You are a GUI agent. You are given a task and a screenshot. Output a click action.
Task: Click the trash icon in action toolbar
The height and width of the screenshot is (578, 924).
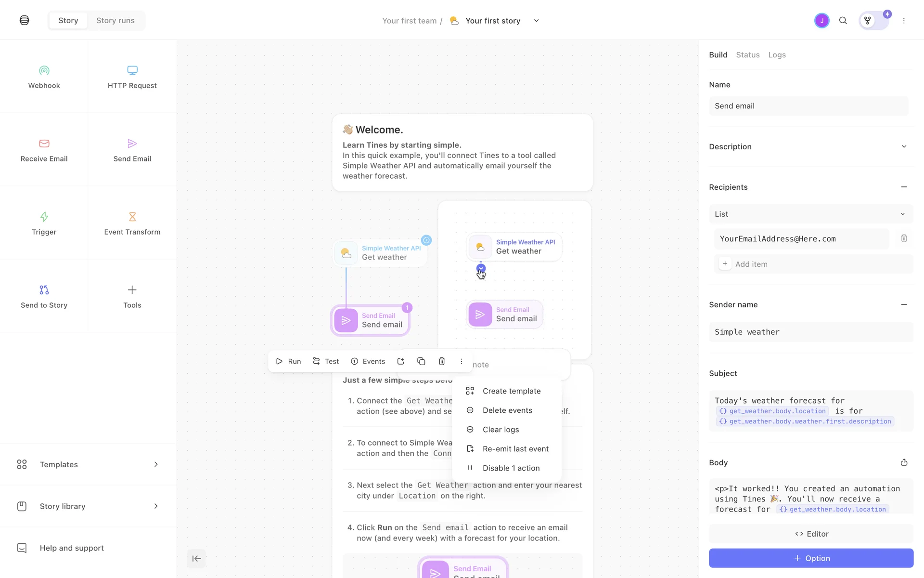point(441,361)
